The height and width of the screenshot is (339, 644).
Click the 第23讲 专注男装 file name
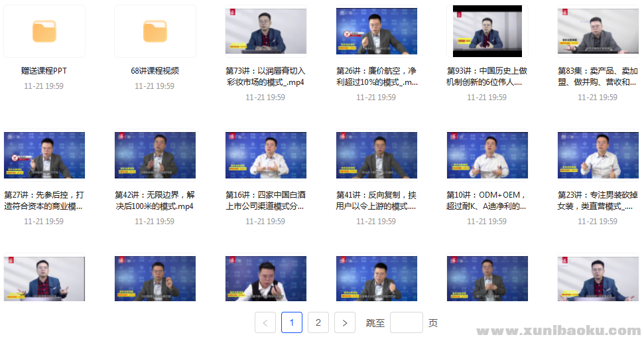[x=598, y=200]
